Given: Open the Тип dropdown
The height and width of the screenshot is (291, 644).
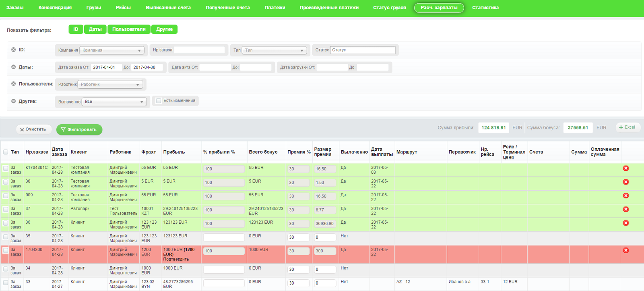Looking at the screenshot, I should click(274, 50).
